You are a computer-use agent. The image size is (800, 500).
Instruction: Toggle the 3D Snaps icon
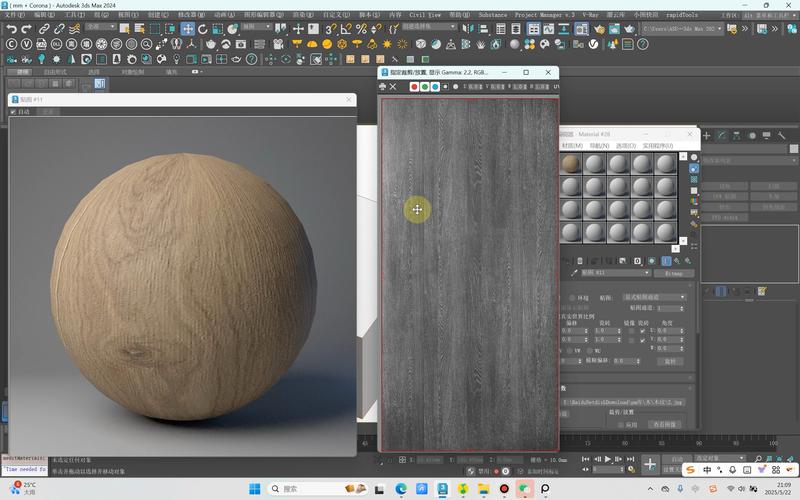click(331, 29)
